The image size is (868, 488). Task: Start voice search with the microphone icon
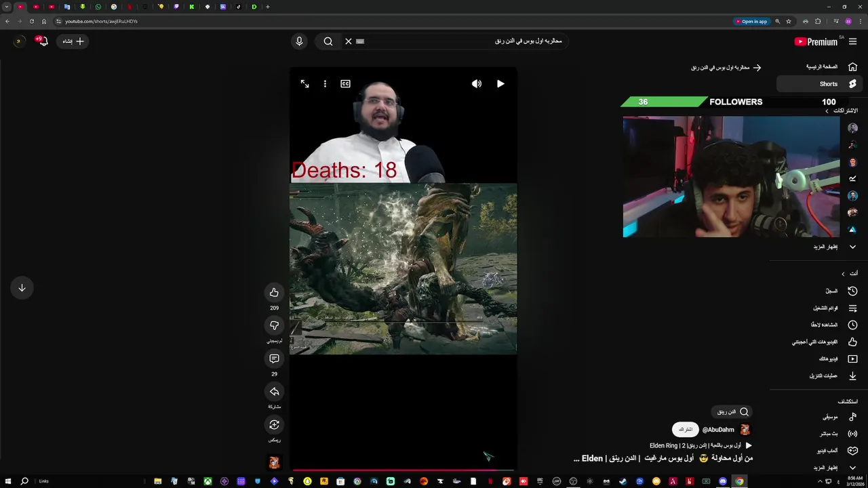point(299,41)
